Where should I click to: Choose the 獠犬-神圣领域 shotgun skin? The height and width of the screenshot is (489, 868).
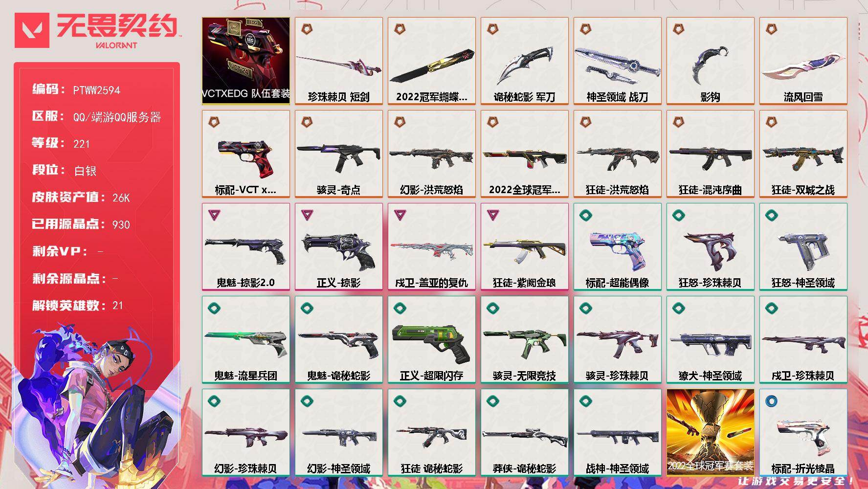711,340
